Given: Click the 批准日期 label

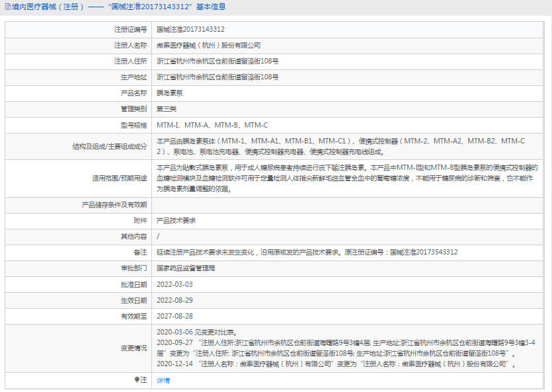Looking at the screenshot, I should 134,285.
